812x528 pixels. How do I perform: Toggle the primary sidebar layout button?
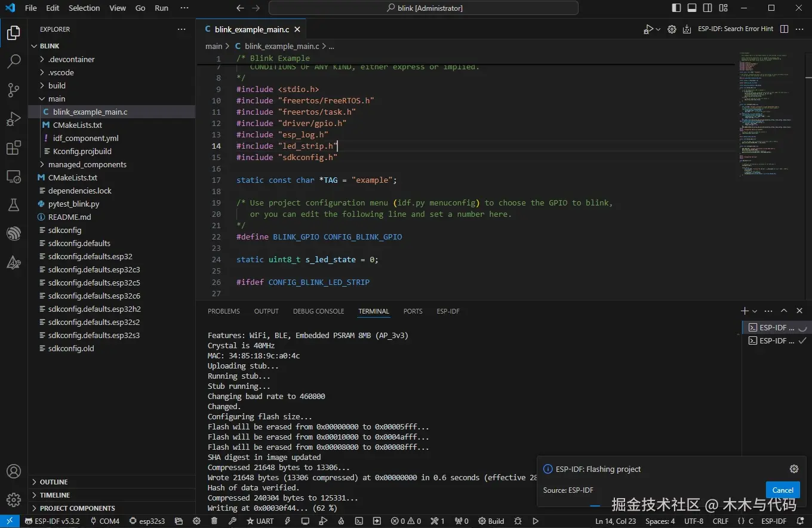[676, 8]
